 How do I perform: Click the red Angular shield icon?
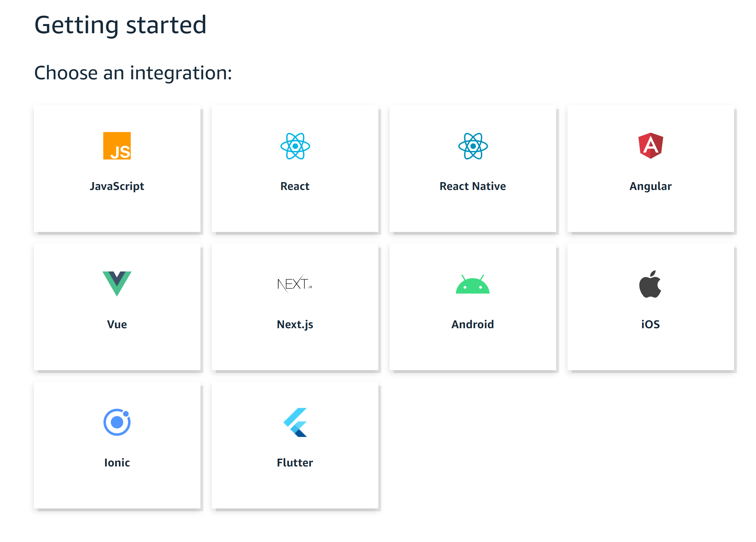pos(650,145)
